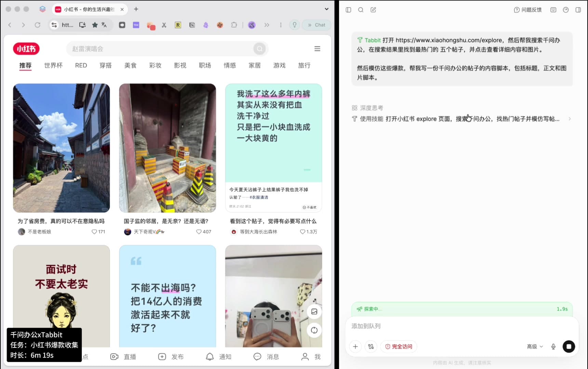Screen dimensions: 588x369
Task: Click the translate page icon
Action: (x=104, y=25)
